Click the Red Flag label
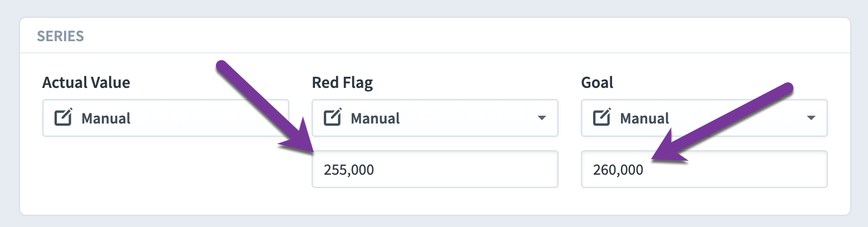The image size is (868, 227). (342, 83)
